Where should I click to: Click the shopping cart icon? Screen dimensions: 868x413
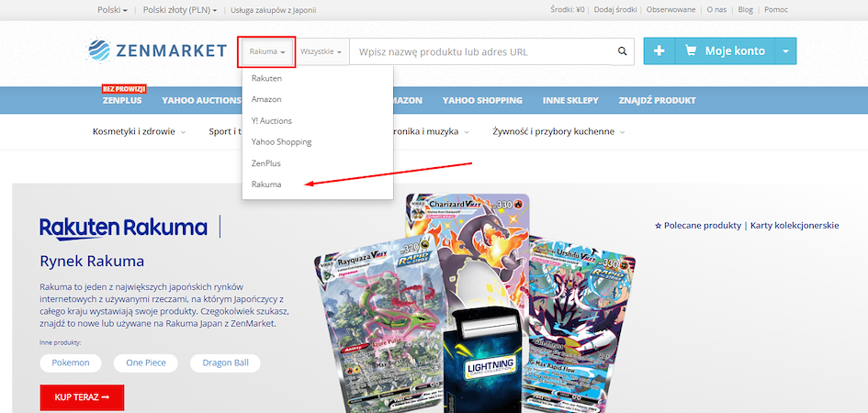coord(691,50)
